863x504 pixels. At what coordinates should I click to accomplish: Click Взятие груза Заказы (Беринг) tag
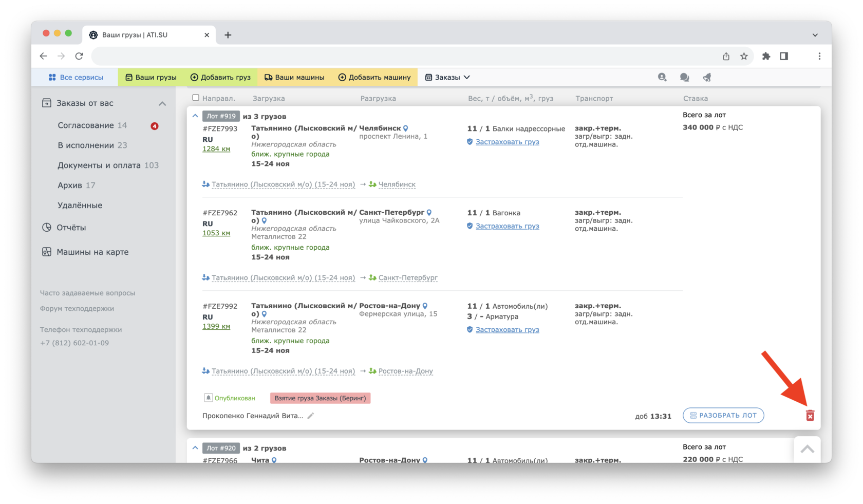320,398
